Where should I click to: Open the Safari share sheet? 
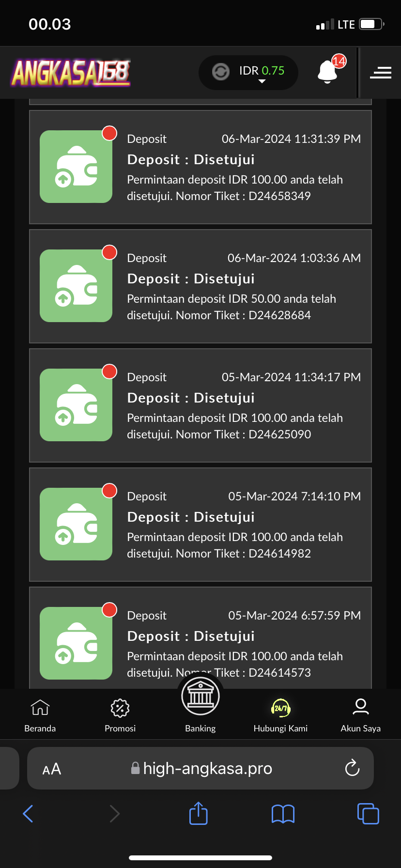click(199, 813)
